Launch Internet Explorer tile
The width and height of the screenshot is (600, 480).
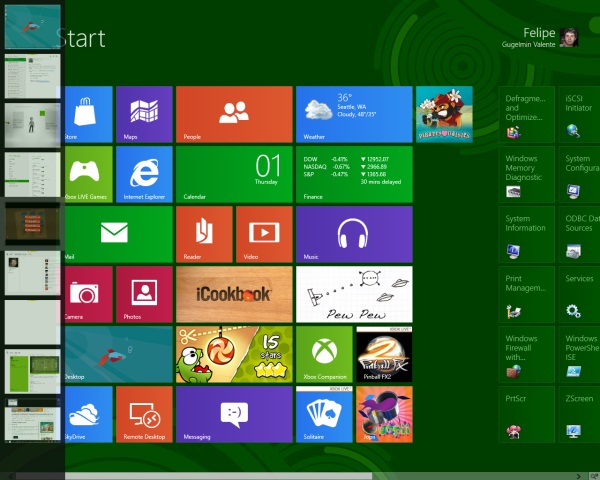(x=144, y=174)
